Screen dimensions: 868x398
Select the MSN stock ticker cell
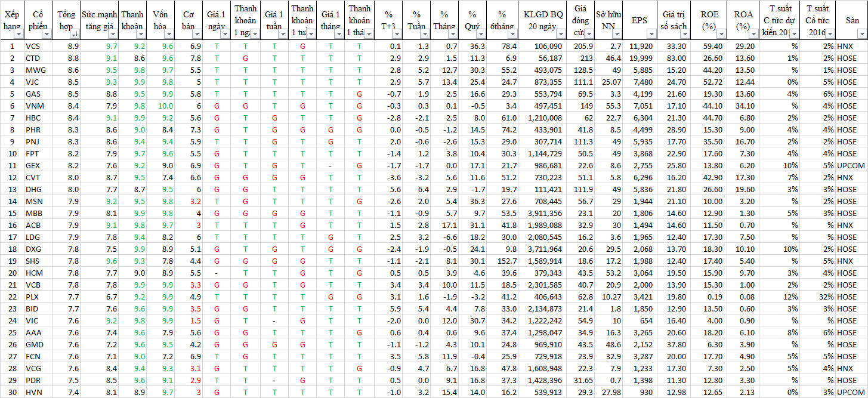(39, 201)
